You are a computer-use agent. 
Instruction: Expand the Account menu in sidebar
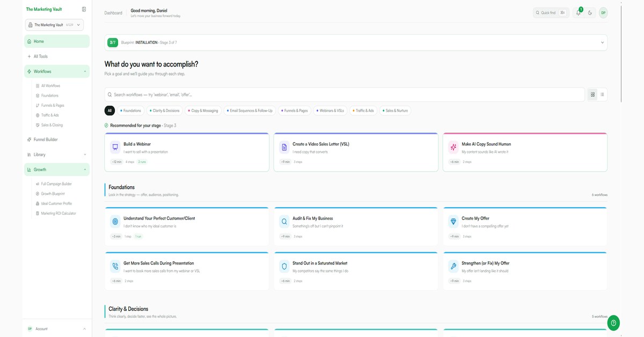(84, 329)
